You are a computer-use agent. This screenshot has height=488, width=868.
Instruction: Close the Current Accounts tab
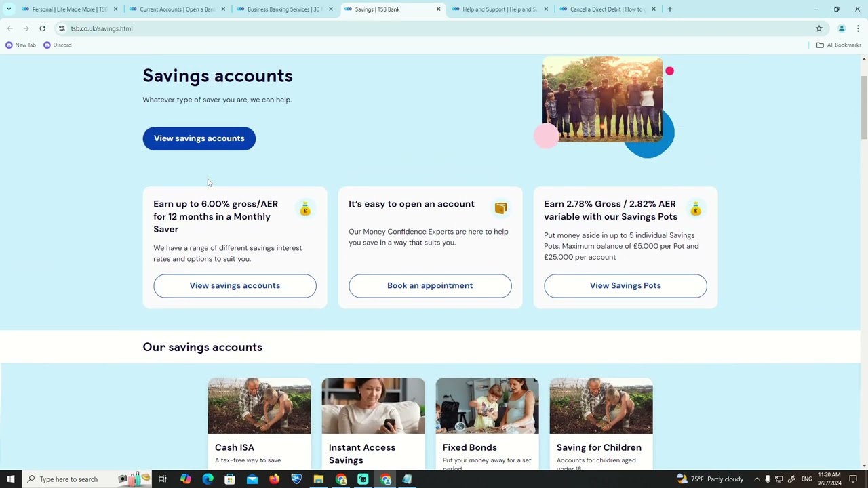(x=223, y=9)
